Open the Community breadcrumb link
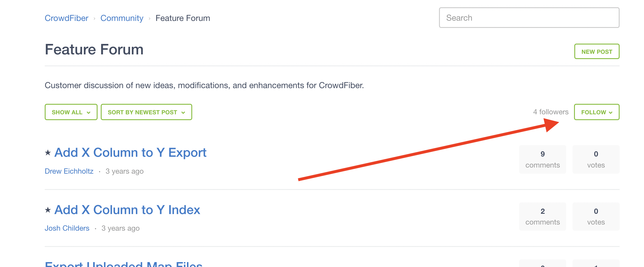644x267 pixels. [x=122, y=18]
